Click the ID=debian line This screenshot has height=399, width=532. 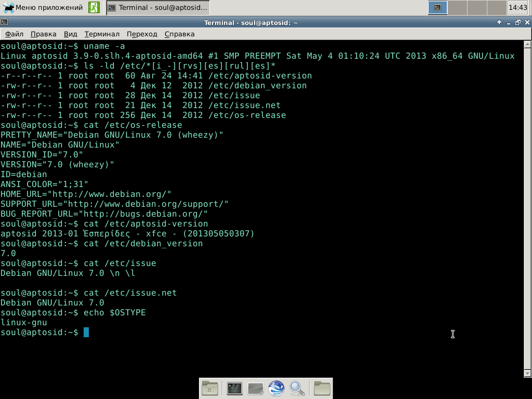tap(24, 175)
